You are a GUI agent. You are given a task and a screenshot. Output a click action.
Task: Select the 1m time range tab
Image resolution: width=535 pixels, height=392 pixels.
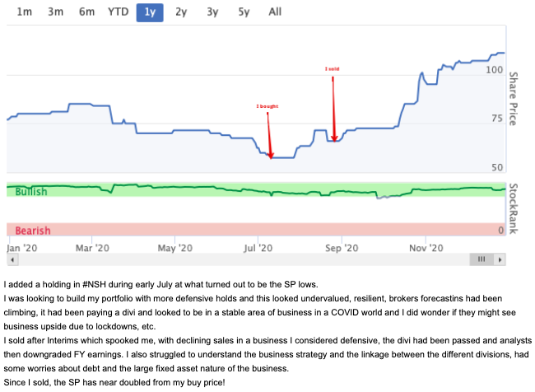(25, 12)
